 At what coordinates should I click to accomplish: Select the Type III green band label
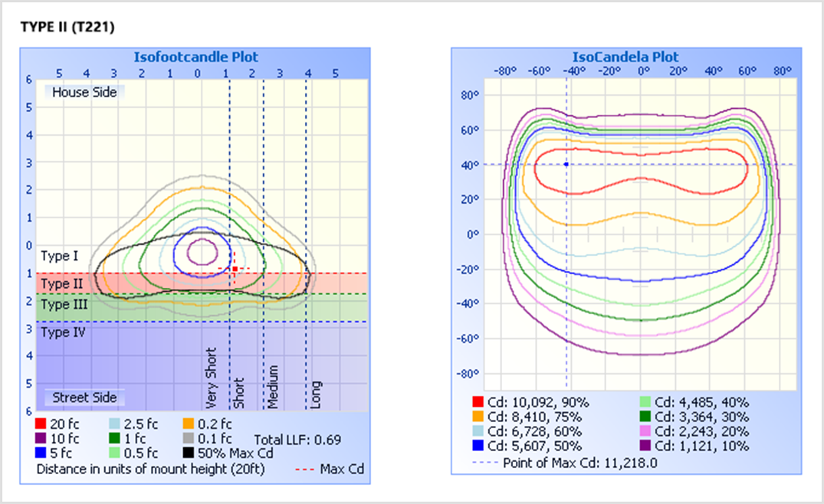pyautogui.click(x=66, y=305)
